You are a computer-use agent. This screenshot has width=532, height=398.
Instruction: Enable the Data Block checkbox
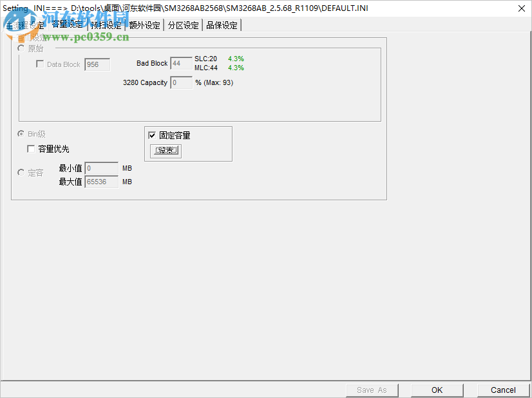point(40,64)
